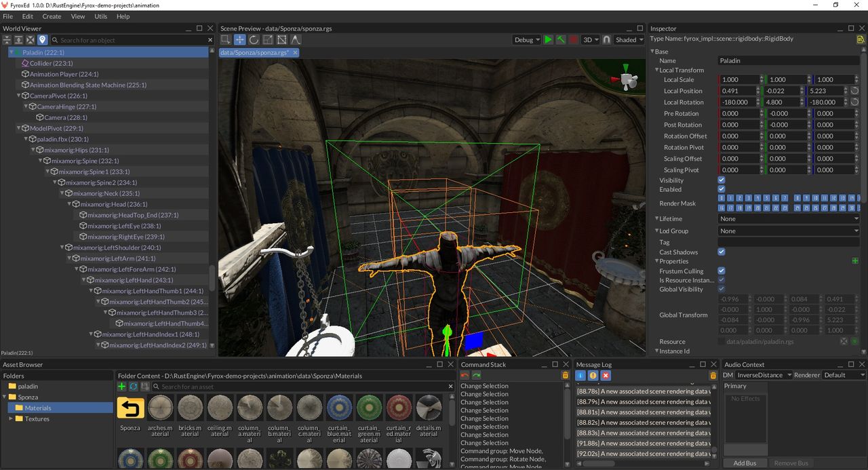The height and width of the screenshot is (470, 868).
Task: Clear the Message Log with trash icon
Action: pyautogui.click(x=713, y=375)
